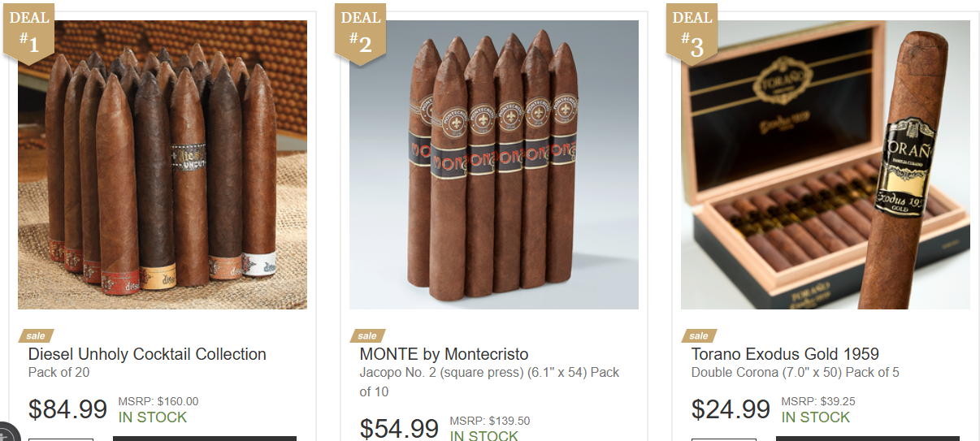Open the MONTE by Montecristo cigar bundle image
The image size is (980, 441).
point(494,165)
